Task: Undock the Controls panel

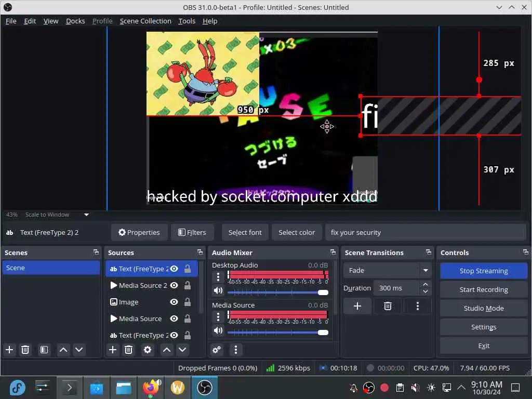Action: click(526, 252)
